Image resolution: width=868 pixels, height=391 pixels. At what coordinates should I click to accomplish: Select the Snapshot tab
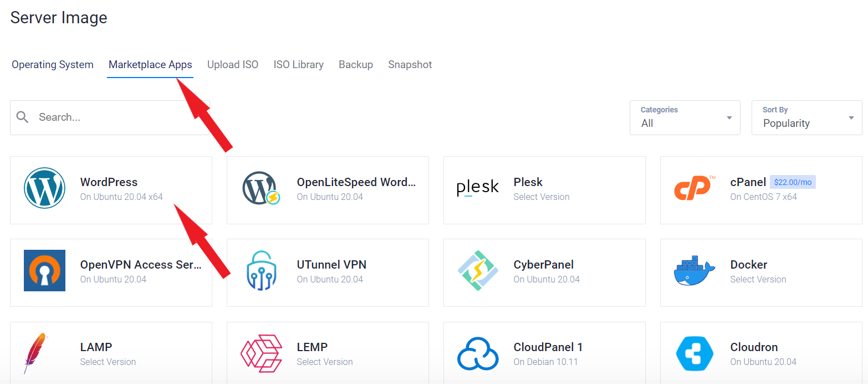[x=410, y=65]
